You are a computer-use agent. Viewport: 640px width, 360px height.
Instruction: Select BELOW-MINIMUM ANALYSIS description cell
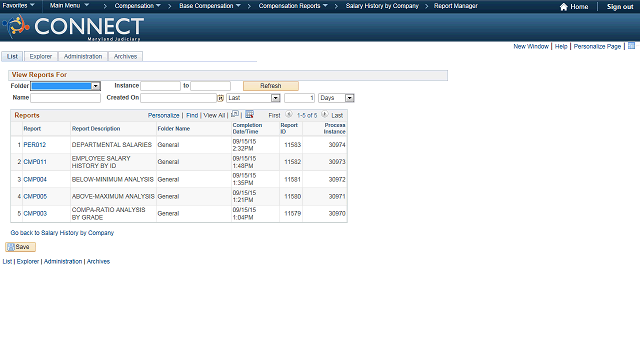click(113, 180)
